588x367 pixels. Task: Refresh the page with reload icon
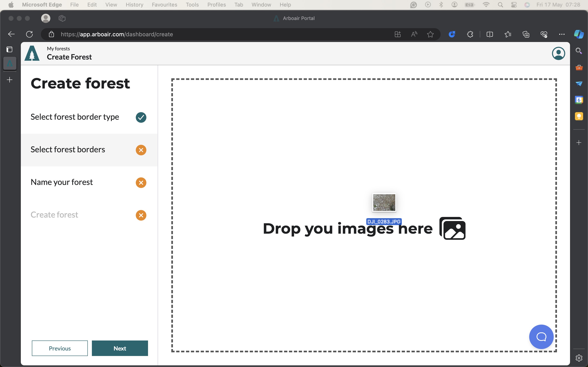click(x=29, y=34)
